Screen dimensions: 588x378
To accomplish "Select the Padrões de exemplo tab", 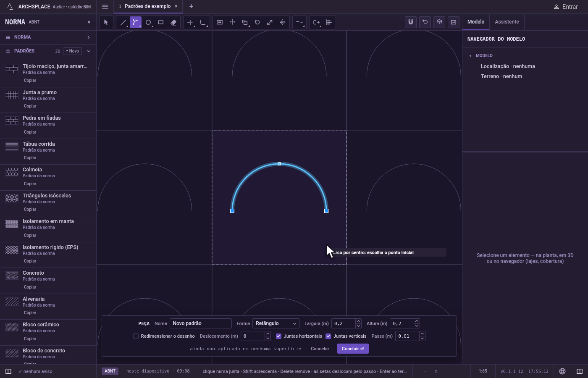I will coord(148,6).
